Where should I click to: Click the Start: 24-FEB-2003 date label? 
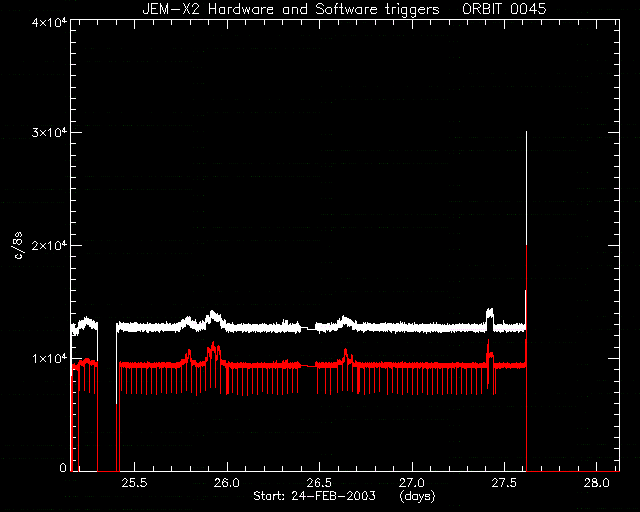point(314,496)
